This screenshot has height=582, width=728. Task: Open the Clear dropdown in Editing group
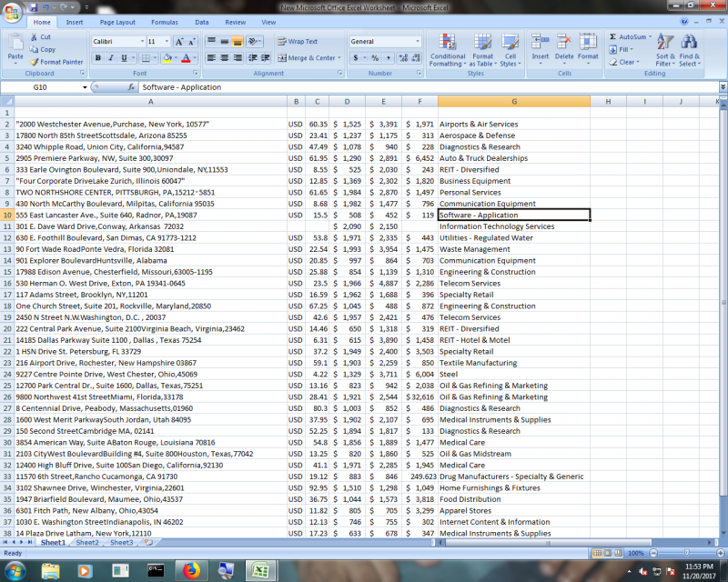pyautogui.click(x=624, y=62)
